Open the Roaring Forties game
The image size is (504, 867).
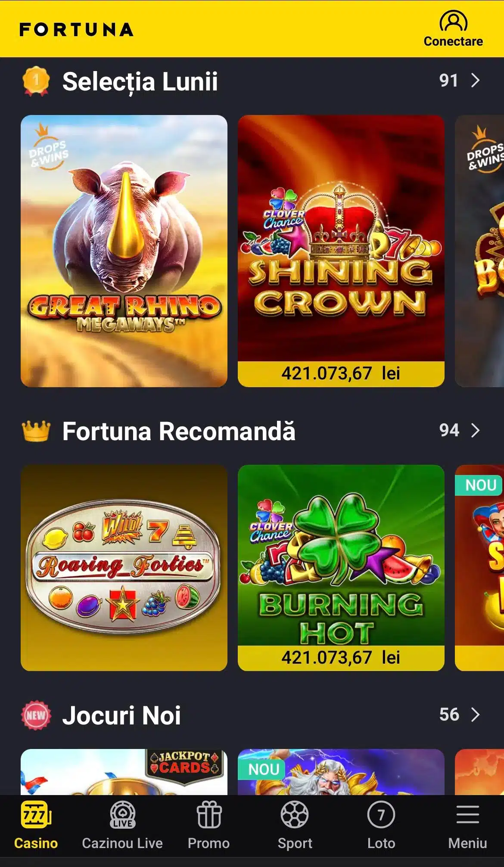pos(124,568)
